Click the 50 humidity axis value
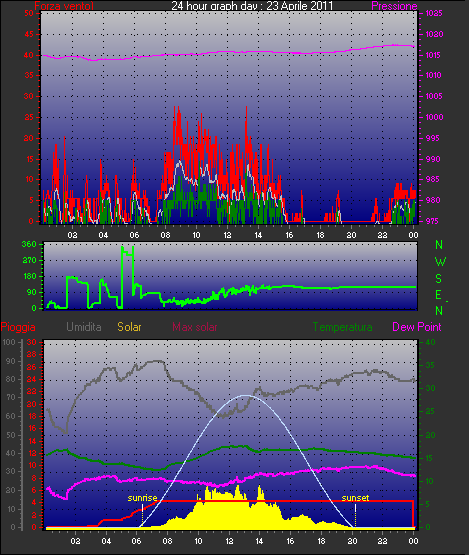 pos(11,435)
